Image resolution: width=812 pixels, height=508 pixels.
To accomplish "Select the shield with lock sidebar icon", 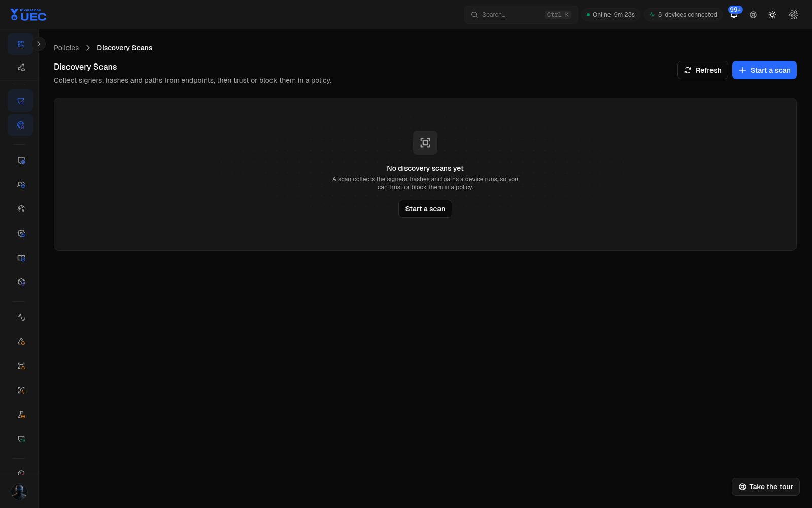I will click(21, 101).
